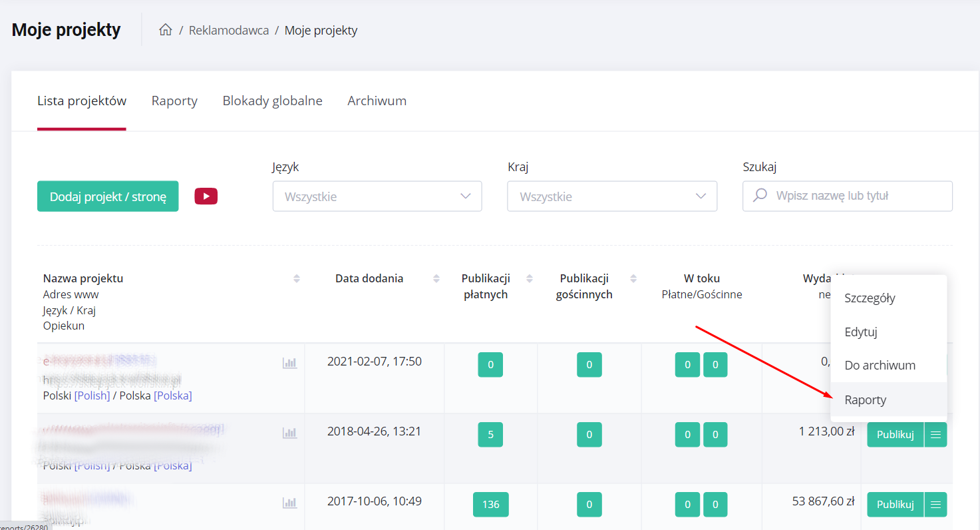Screen dimensions: 980x530
Task: Open hamburger menu for 1 213,00 zł project
Action: pyautogui.click(x=935, y=435)
